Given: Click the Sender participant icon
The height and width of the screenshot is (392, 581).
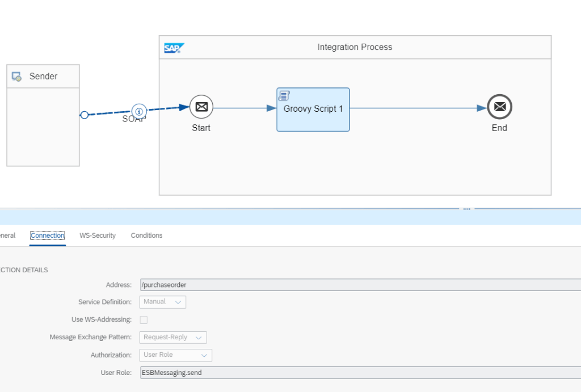Looking at the screenshot, I should click(17, 77).
